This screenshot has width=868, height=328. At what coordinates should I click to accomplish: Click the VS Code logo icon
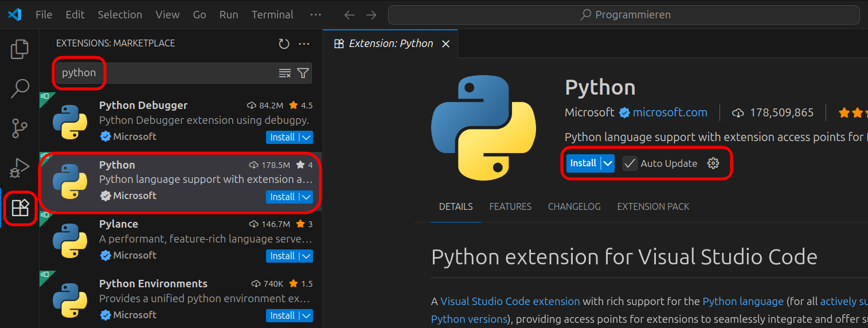pos(14,15)
